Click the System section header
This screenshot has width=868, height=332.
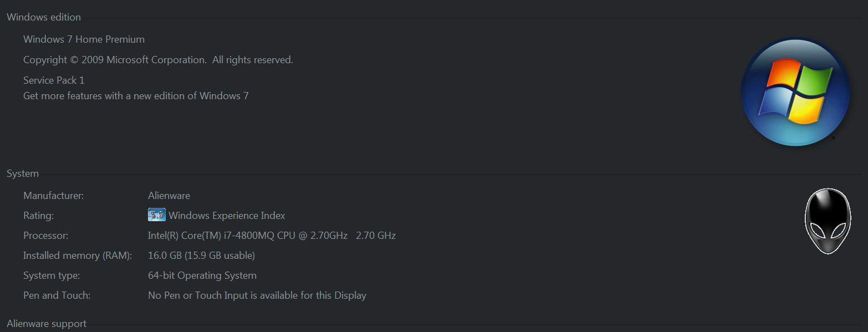point(23,173)
